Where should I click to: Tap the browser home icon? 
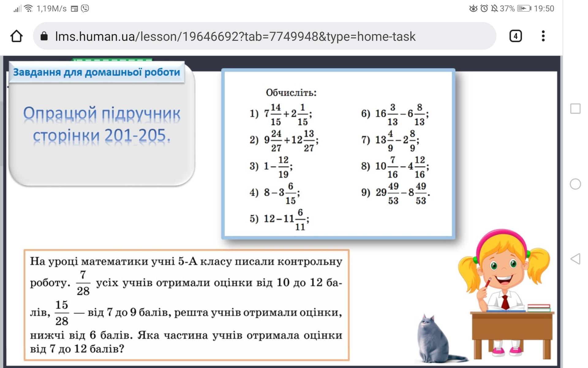point(17,36)
